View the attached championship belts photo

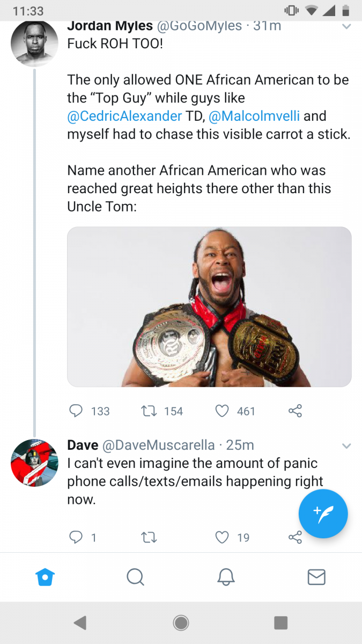click(x=209, y=306)
